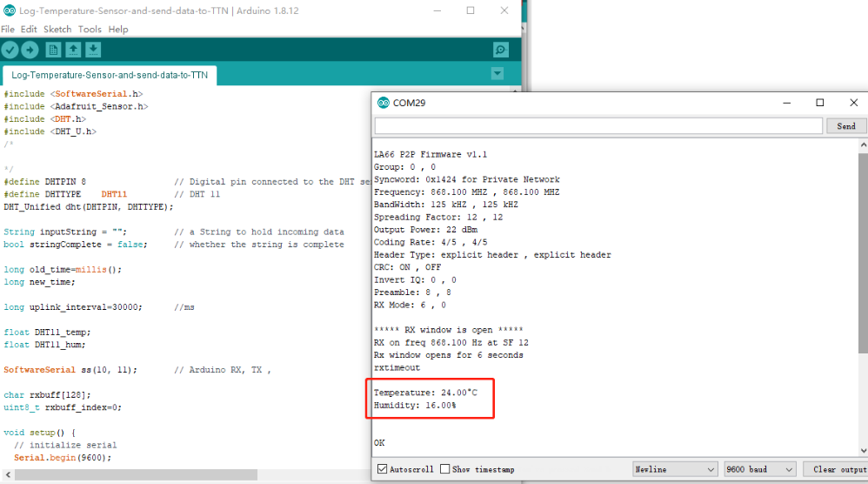This screenshot has height=484, width=868.
Task: Click the 'OK' response line in COM29
Action: pos(379,443)
